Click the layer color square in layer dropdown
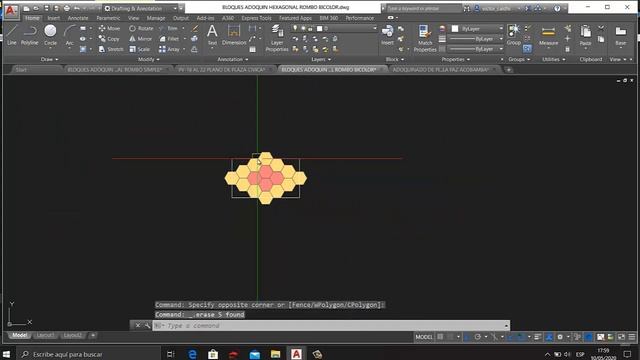Image resolution: width=640 pixels, height=360 pixels. coord(320,28)
